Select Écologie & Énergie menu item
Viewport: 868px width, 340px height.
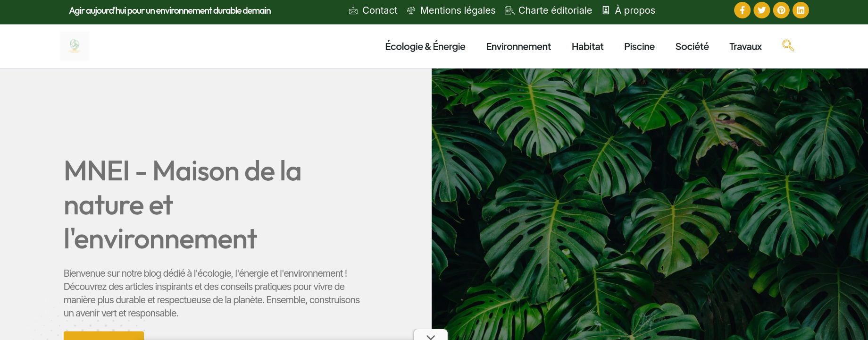(425, 46)
